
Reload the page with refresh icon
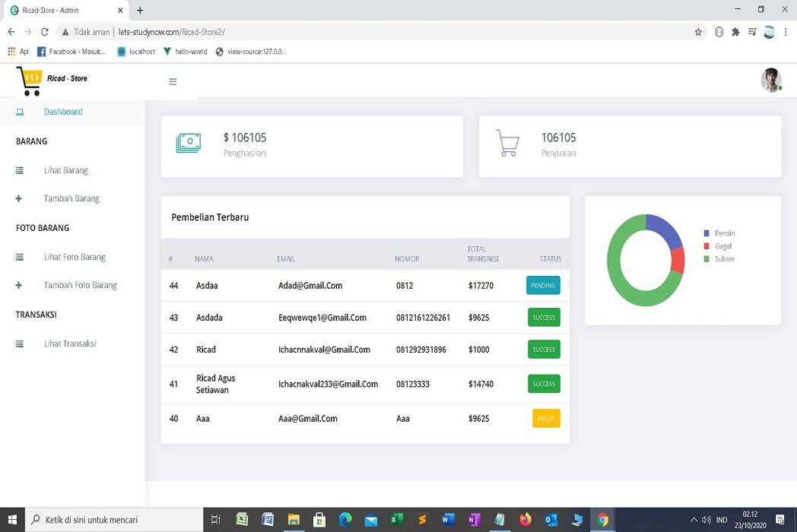[x=45, y=32]
